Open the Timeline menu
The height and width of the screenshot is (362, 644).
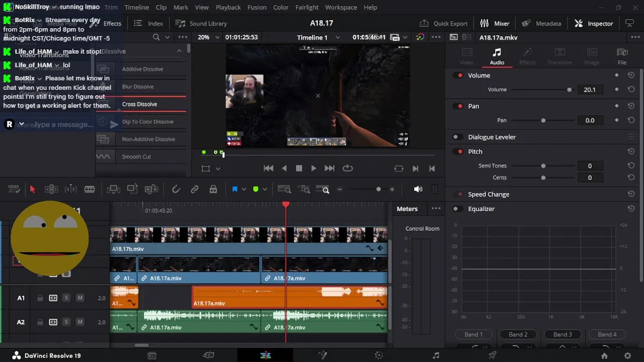point(137,8)
